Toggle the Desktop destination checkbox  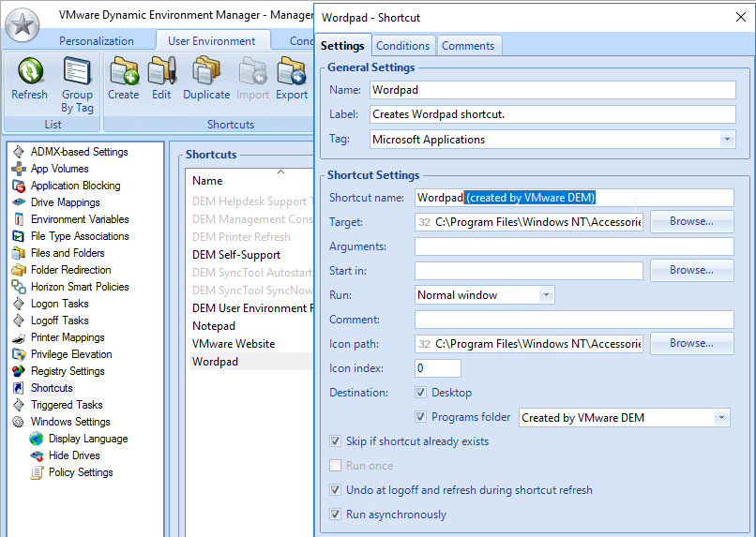click(420, 392)
